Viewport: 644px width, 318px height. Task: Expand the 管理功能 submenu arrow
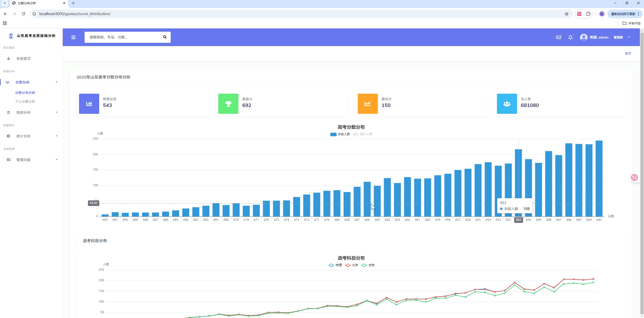pos(57,160)
